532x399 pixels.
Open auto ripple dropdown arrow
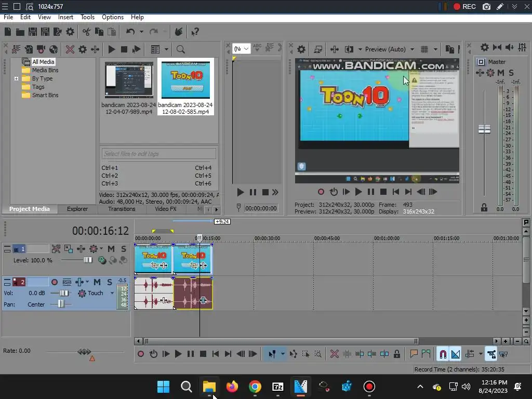click(481, 354)
